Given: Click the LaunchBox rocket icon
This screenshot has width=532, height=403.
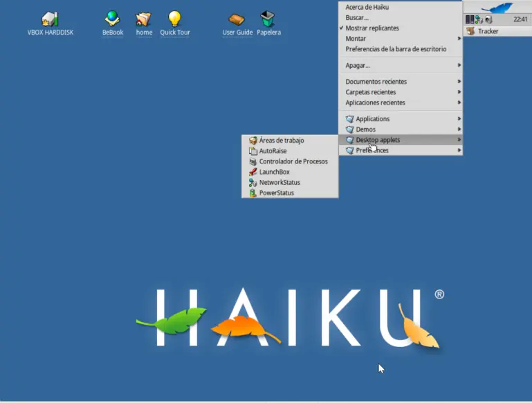Looking at the screenshot, I should coord(253,172).
